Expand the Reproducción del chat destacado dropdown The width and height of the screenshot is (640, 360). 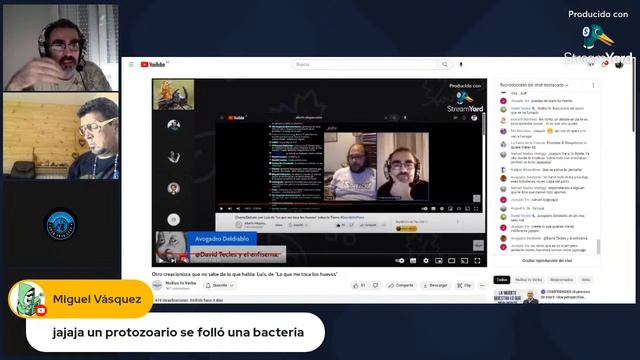(534, 85)
